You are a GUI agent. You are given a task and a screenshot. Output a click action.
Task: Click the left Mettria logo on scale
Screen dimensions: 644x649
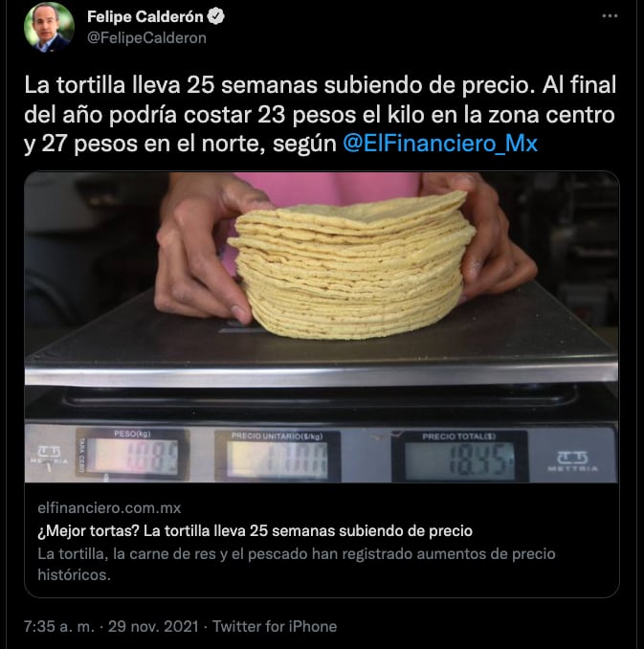coord(49,456)
